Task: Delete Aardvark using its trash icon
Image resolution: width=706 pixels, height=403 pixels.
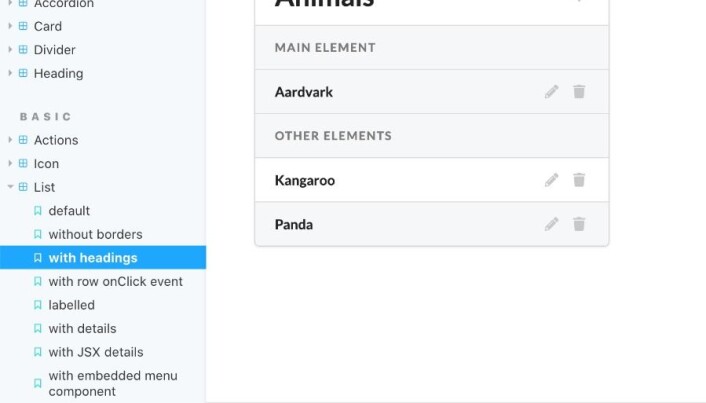Action: (579, 91)
